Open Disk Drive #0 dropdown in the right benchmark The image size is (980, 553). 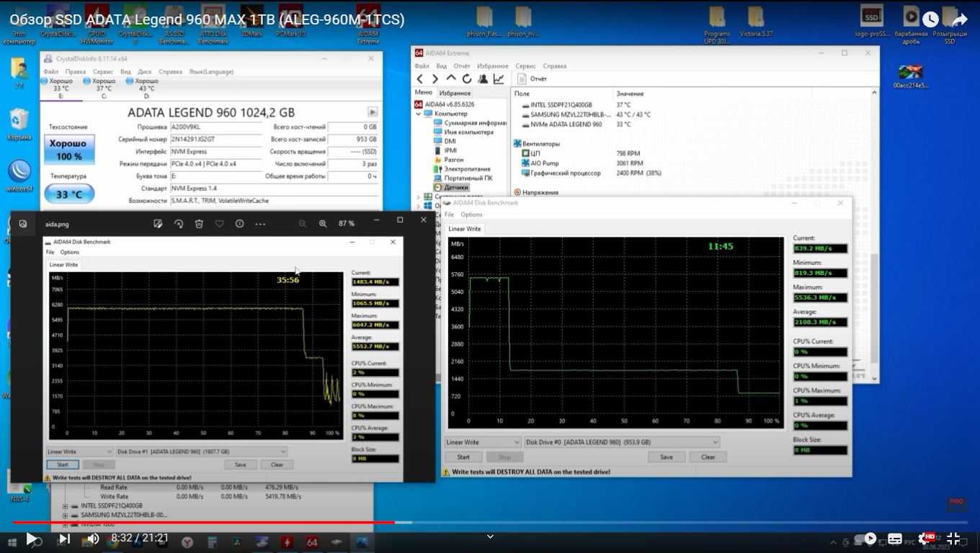pyautogui.click(x=621, y=442)
